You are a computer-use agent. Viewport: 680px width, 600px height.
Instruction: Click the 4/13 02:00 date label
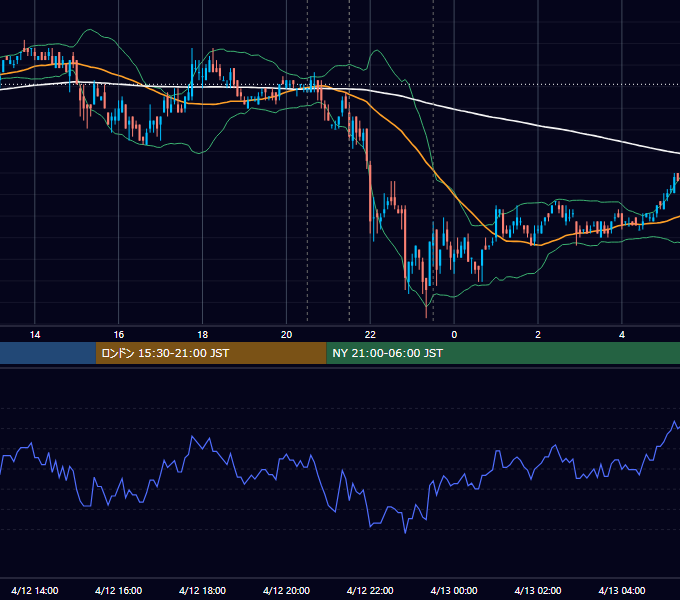[x=538, y=590]
